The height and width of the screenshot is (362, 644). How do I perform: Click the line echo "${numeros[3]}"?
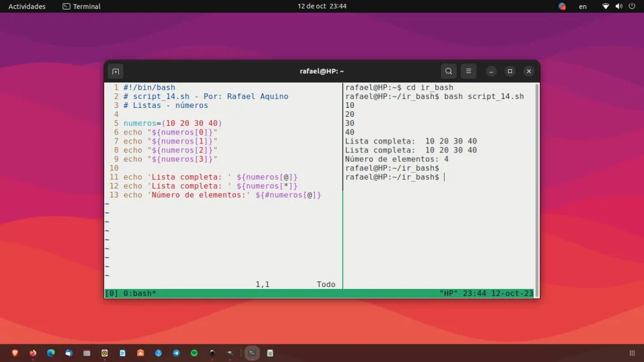click(x=170, y=159)
